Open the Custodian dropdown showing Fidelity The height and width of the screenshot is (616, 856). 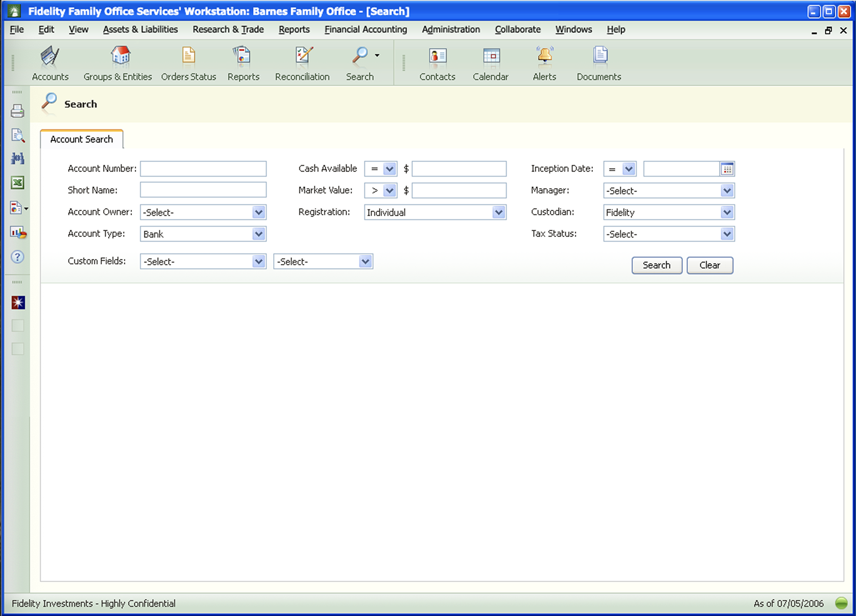(x=727, y=213)
